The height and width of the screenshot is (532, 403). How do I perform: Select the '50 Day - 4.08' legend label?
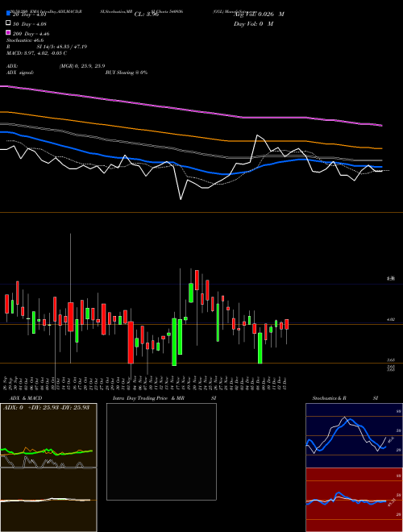point(30,24)
